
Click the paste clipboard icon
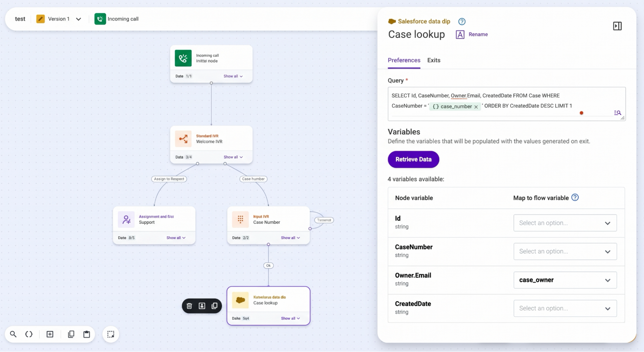[x=87, y=334]
